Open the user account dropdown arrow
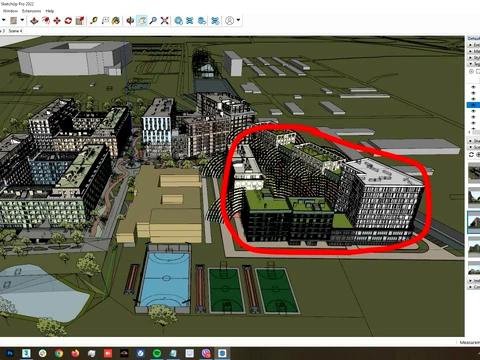 [238, 20]
